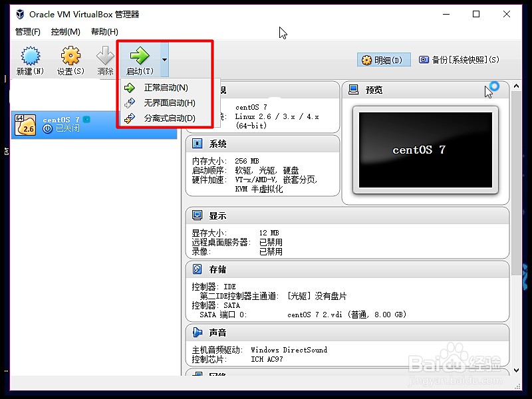The width and height of the screenshot is (532, 399).
Task: Click the New (新建) VM toolbar icon
Action: [31, 55]
